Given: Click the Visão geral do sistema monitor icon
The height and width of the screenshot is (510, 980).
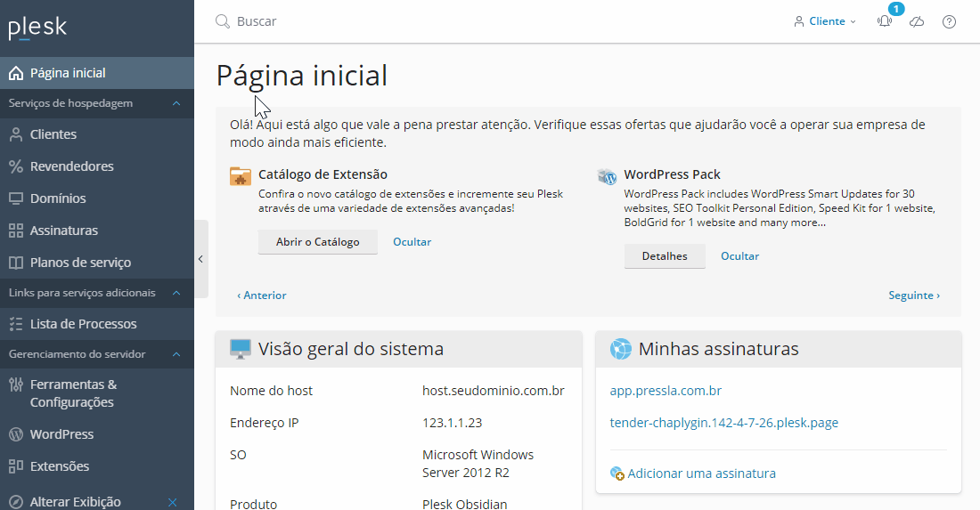Looking at the screenshot, I should click(x=241, y=349).
